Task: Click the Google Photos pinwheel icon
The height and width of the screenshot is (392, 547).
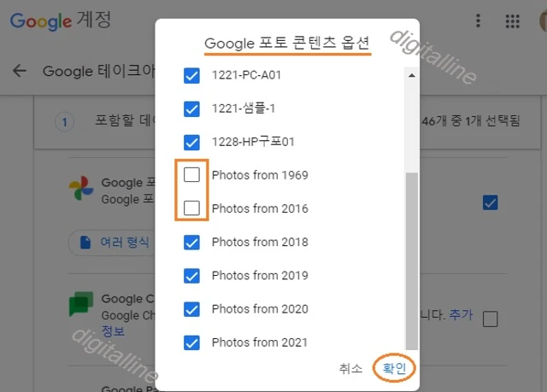Action: (81, 188)
